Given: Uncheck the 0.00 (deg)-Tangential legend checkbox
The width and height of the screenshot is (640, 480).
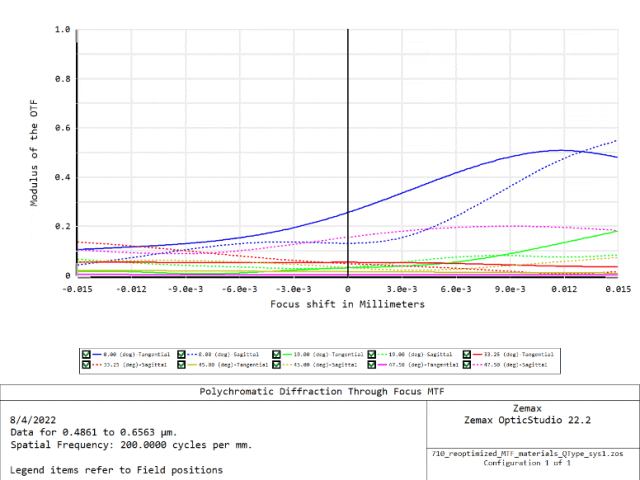Looking at the screenshot, I should pyautogui.click(x=86, y=354).
